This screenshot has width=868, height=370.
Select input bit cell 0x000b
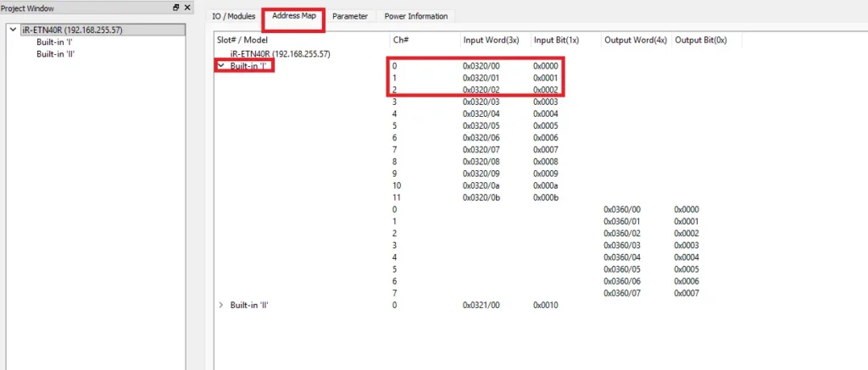[545, 197]
